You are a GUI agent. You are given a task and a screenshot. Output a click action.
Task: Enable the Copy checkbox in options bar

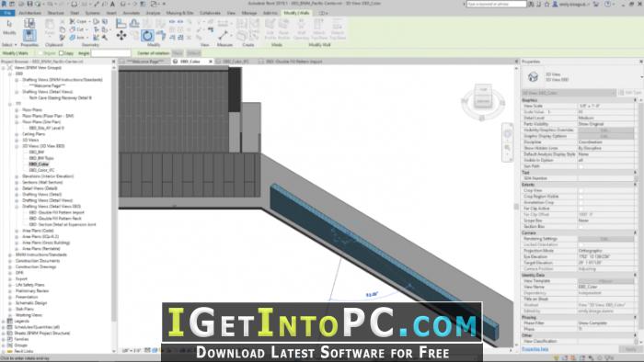62,53
